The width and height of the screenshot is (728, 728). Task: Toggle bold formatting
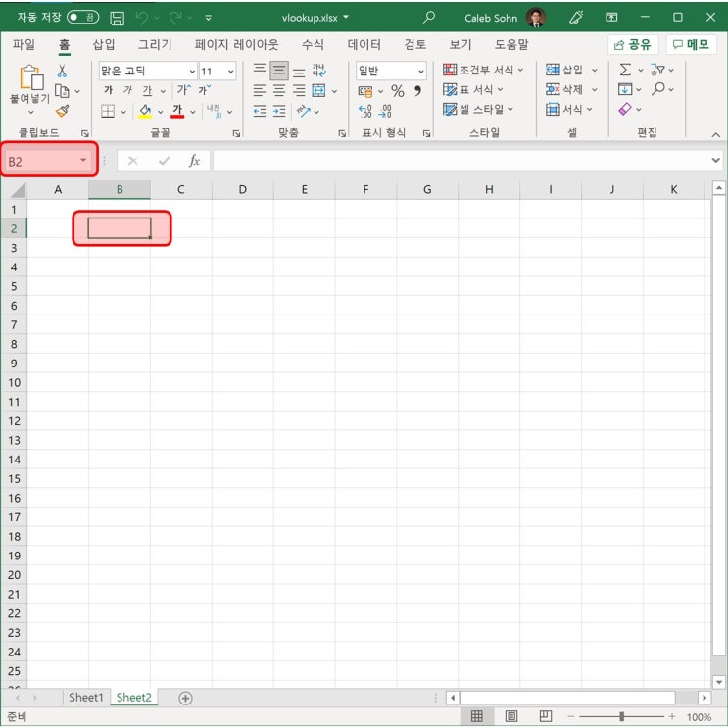108,90
